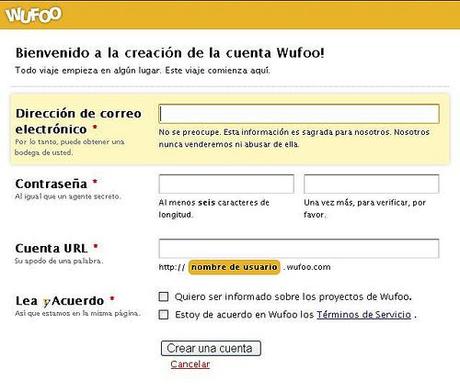Focus the Dirección de correo electrónico field
This screenshot has height=391, width=460.
299,114
